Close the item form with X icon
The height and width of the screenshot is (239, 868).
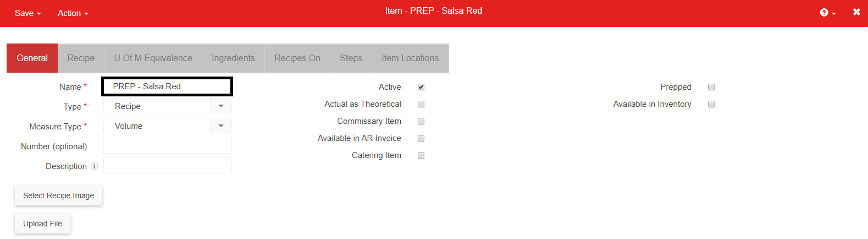coord(856,12)
